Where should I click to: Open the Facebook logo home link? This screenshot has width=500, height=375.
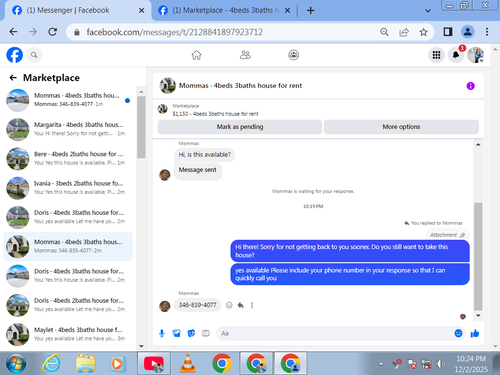click(x=15, y=55)
